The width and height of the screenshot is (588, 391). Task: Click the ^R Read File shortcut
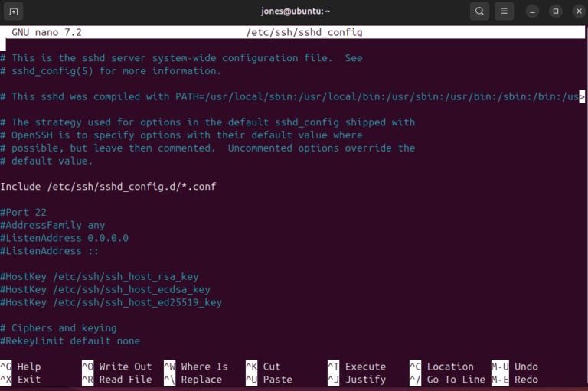point(117,380)
